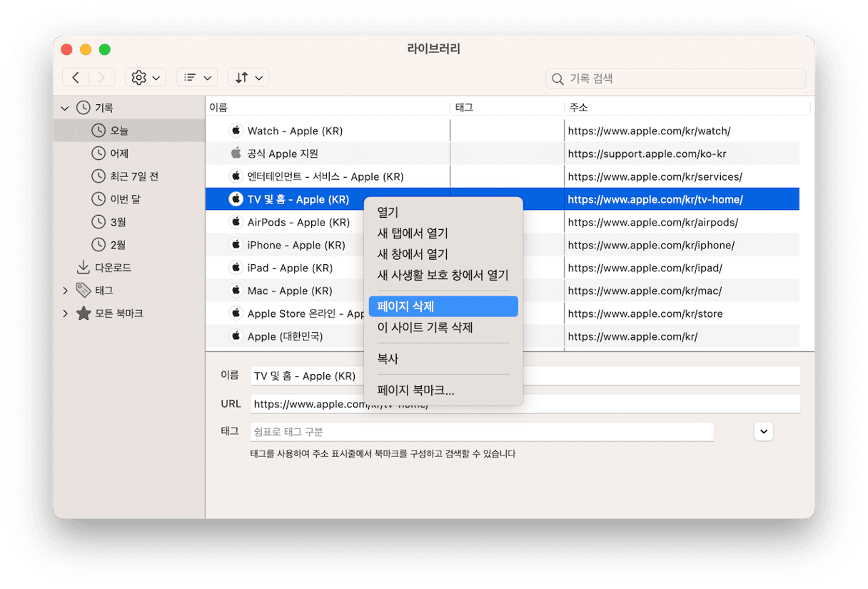
Task: Sort by the 이름 column header
Action: (328, 107)
